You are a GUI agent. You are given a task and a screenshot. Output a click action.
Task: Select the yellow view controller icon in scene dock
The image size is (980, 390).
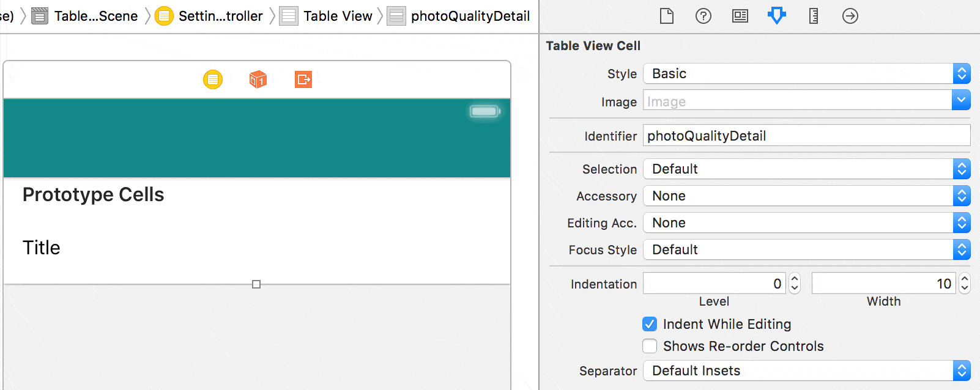coord(213,79)
